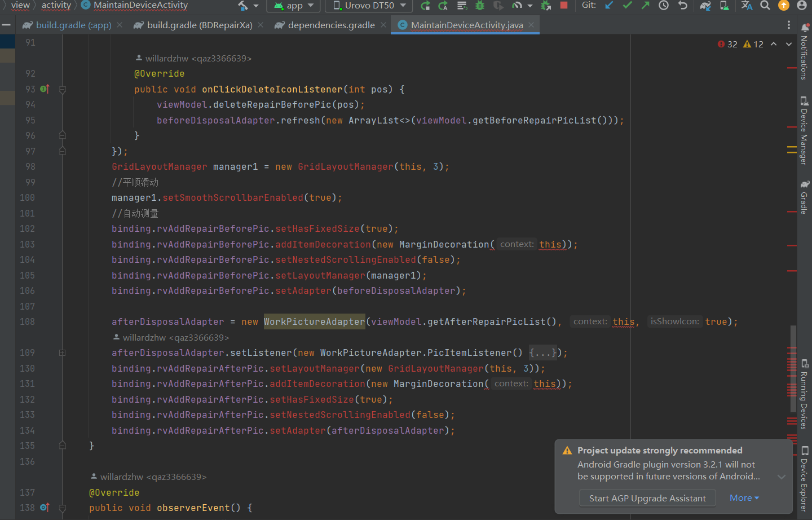Close the dependencies.gradle tab
This screenshot has width=812, height=520.
[383, 25]
